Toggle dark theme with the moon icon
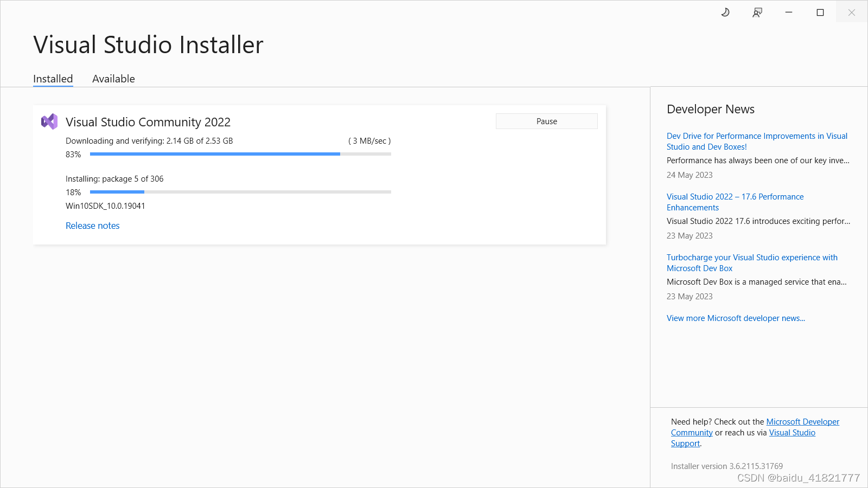Viewport: 868px width, 488px height. 725,12
